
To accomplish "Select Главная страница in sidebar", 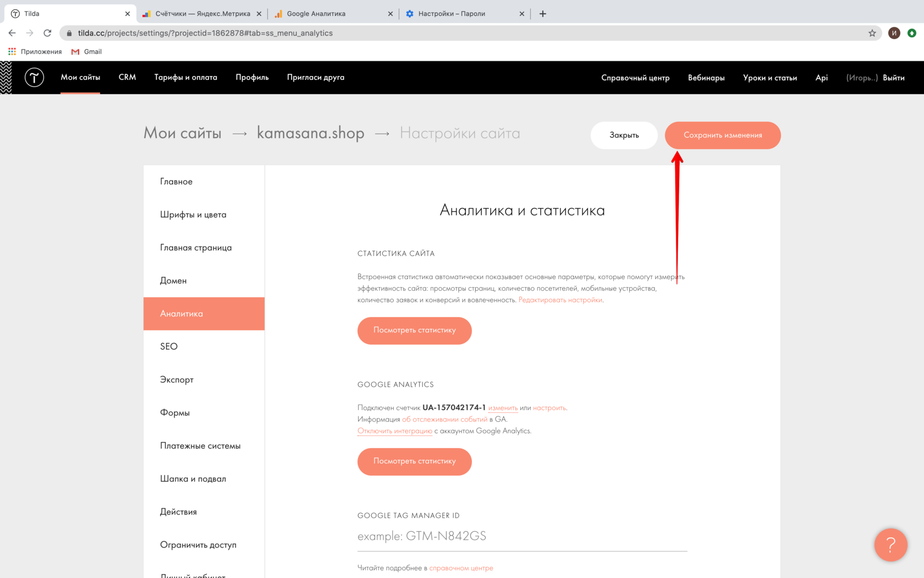I will click(204, 248).
